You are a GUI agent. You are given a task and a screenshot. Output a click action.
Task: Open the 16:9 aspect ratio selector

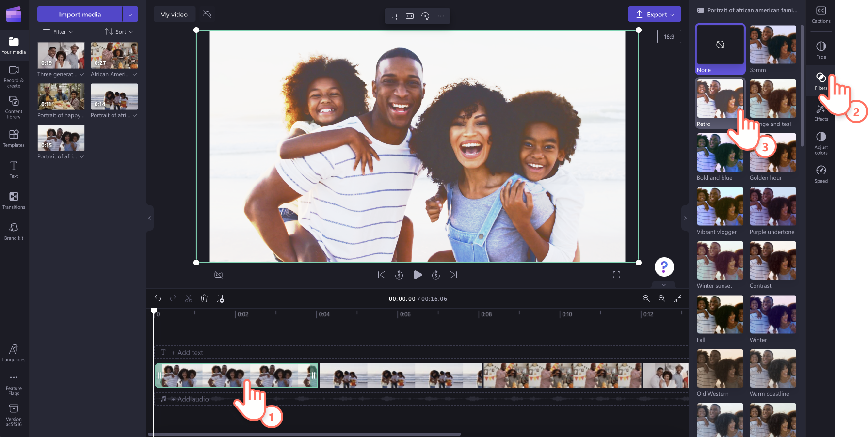coord(669,36)
